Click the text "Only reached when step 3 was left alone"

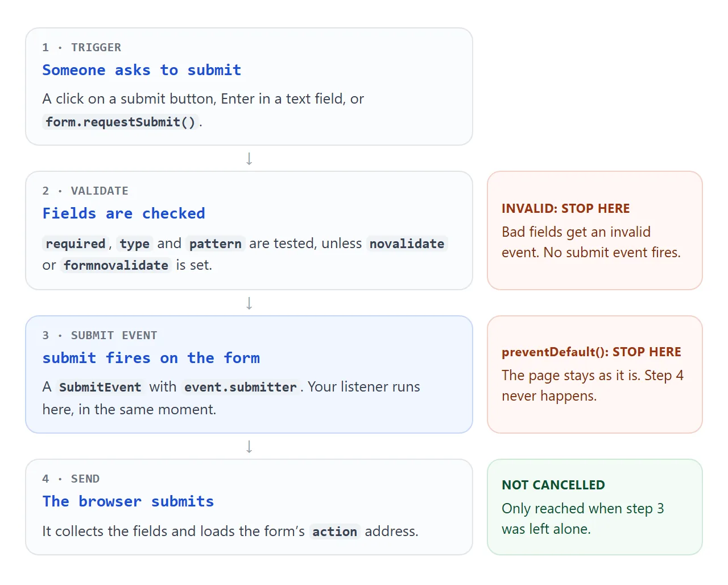(x=583, y=518)
